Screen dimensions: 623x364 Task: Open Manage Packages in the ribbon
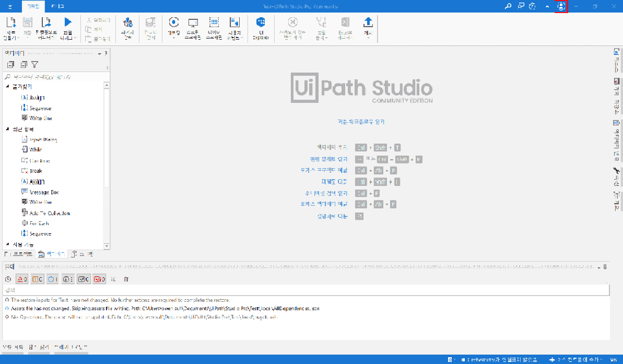pyautogui.click(x=127, y=28)
